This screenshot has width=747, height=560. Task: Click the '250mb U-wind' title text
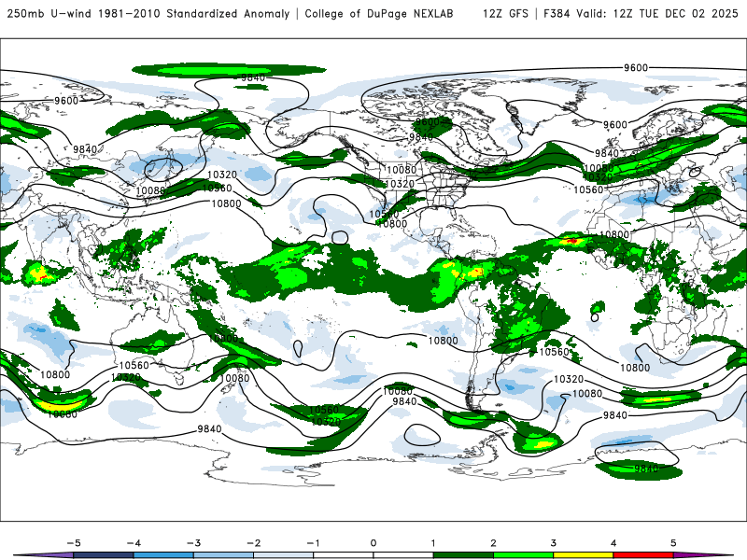click(x=49, y=13)
